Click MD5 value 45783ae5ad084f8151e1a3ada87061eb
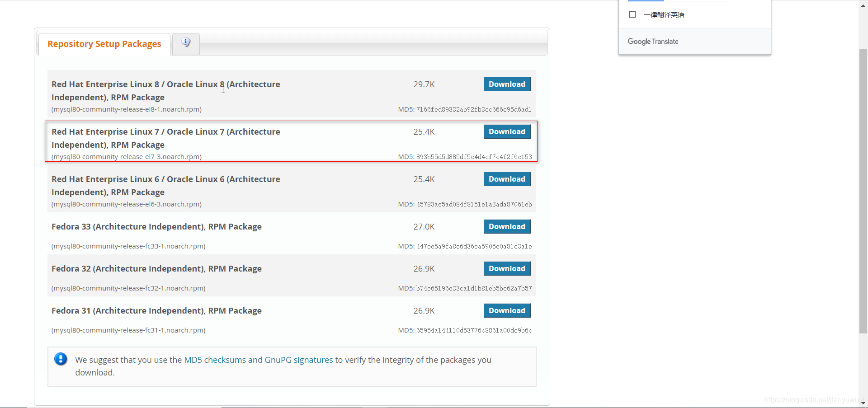This screenshot has height=408, width=868. pos(474,204)
